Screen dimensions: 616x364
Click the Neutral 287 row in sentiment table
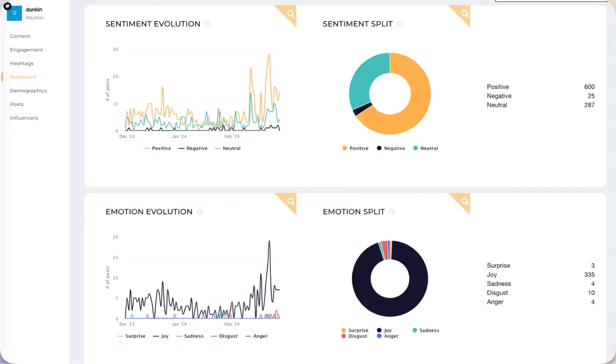coord(541,105)
